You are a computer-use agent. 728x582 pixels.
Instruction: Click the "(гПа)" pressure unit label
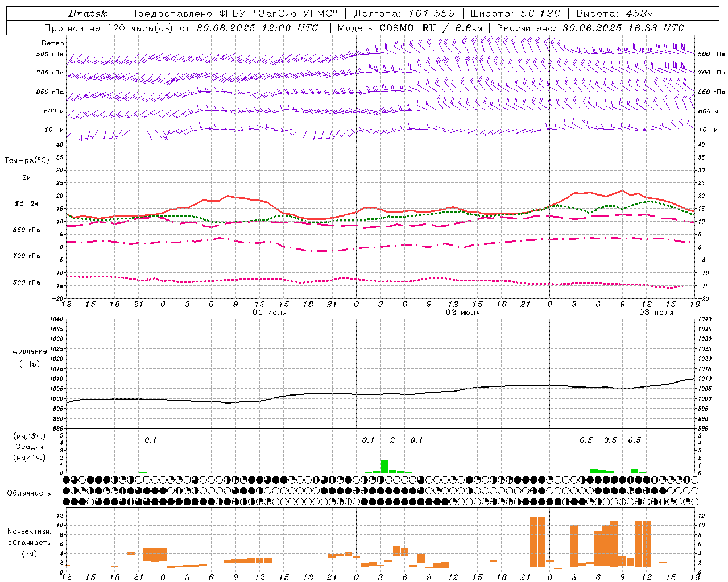30,364
